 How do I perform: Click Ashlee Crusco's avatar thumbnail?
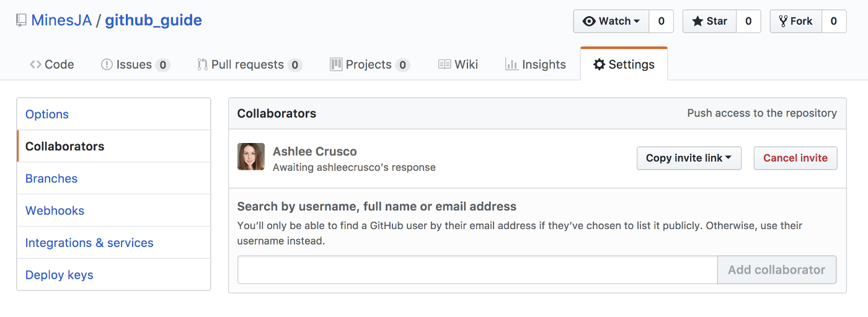(x=251, y=157)
